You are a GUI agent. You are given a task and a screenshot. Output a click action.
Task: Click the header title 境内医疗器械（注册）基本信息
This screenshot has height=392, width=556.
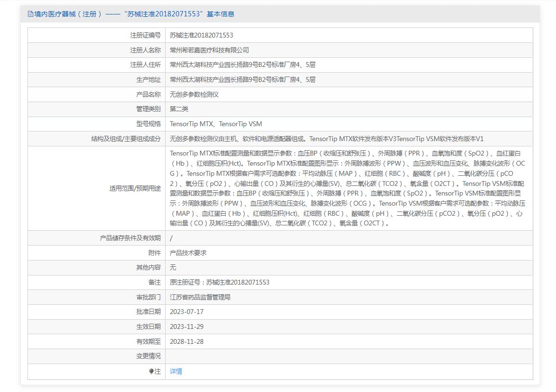[134, 14]
